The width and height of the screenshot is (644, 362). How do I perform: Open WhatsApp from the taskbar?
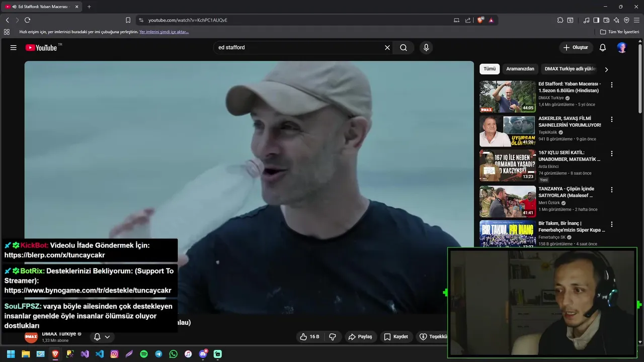(x=174, y=354)
